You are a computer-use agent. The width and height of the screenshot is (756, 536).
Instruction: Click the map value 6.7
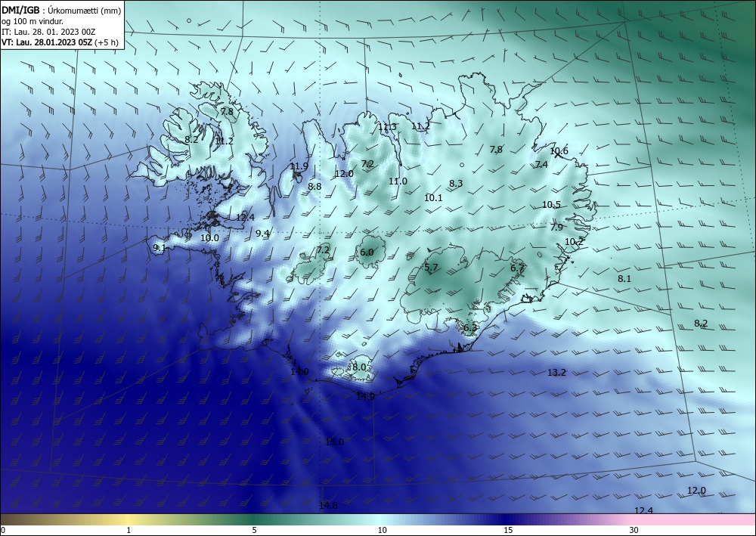tap(517, 268)
